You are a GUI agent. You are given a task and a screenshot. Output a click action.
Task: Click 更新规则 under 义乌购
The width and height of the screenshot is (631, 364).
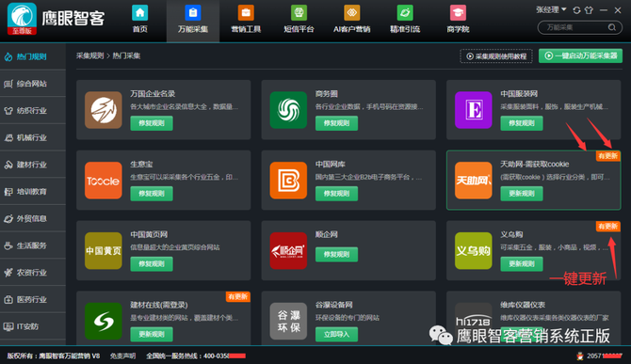point(522,263)
